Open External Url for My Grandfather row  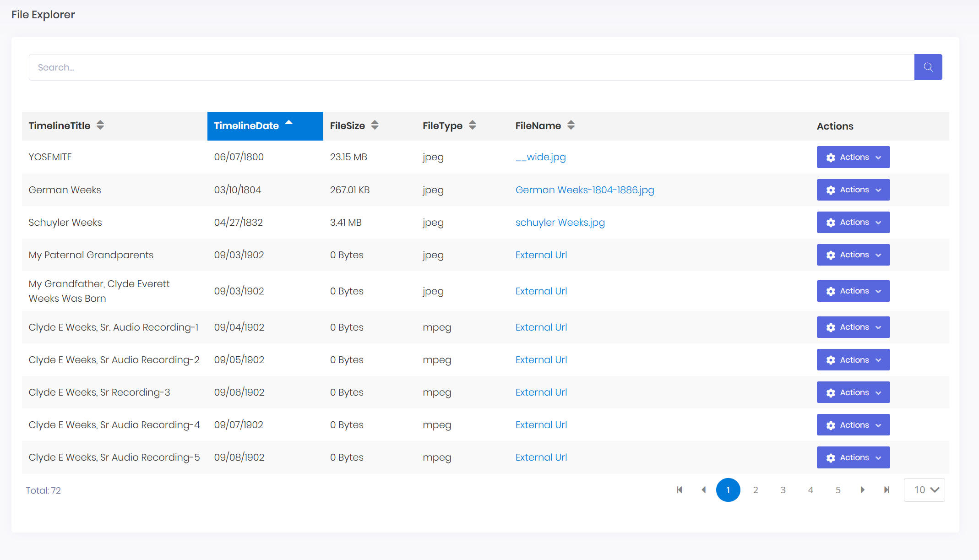pos(541,291)
